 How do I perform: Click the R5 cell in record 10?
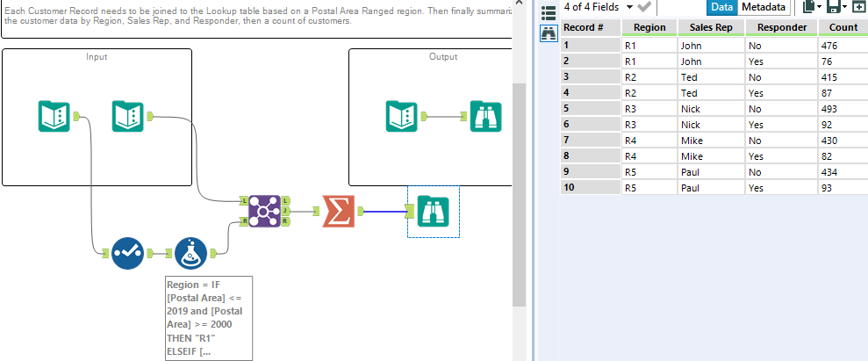[x=649, y=188]
